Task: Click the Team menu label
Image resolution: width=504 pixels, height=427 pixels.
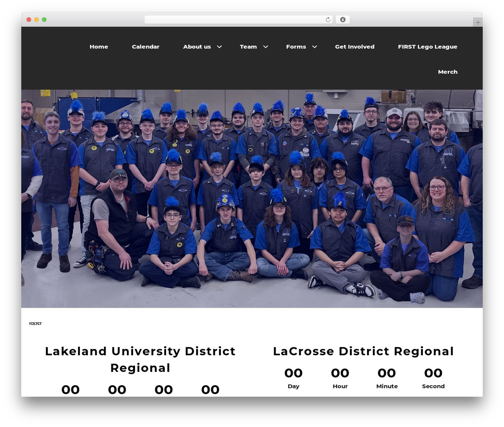Action: click(x=248, y=46)
